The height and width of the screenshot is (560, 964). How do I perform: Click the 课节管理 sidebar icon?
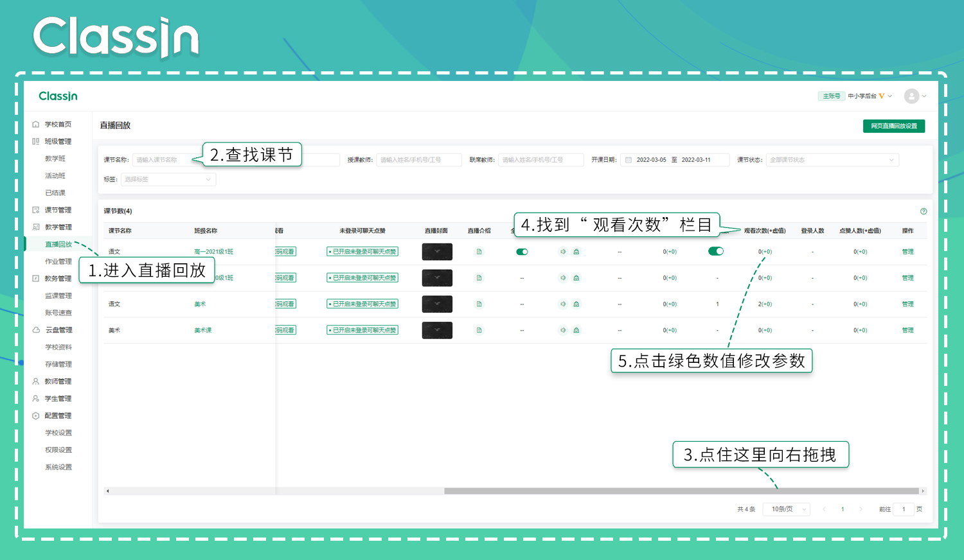pos(36,210)
